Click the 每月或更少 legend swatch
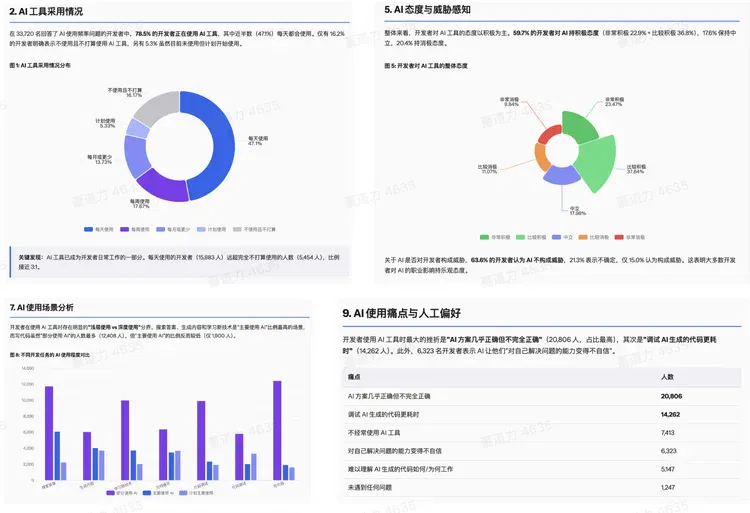Viewport: 750px width, 513px height. tap(161, 229)
